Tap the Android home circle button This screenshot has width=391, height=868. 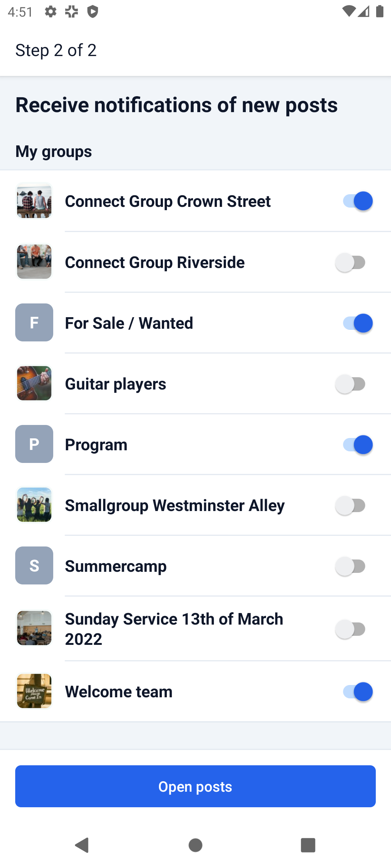pyautogui.click(x=195, y=845)
